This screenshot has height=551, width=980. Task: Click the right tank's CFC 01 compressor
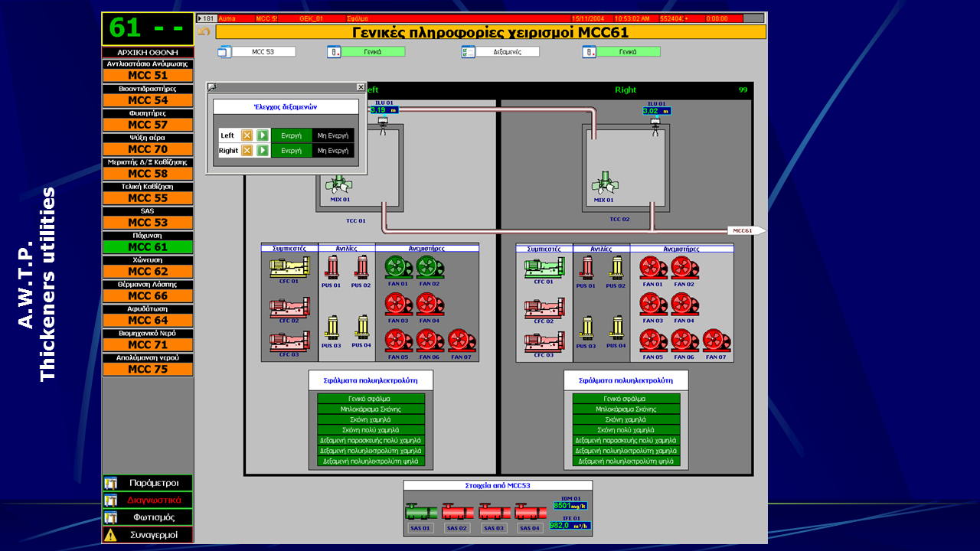click(x=544, y=267)
